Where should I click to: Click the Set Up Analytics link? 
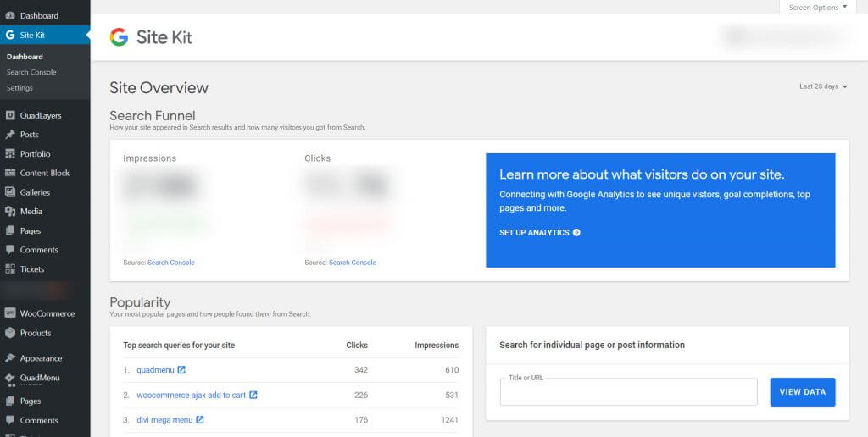tap(540, 232)
